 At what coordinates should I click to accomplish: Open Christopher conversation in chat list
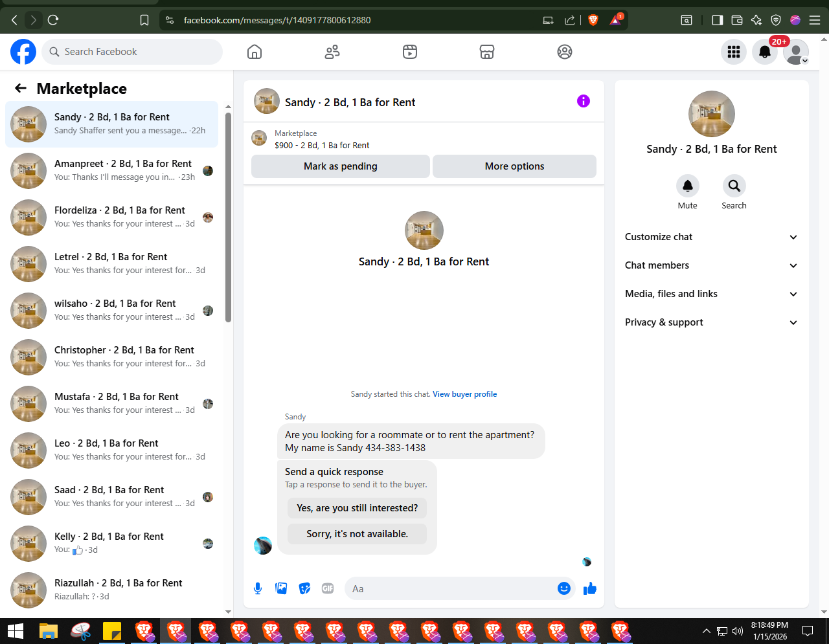(111, 357)
